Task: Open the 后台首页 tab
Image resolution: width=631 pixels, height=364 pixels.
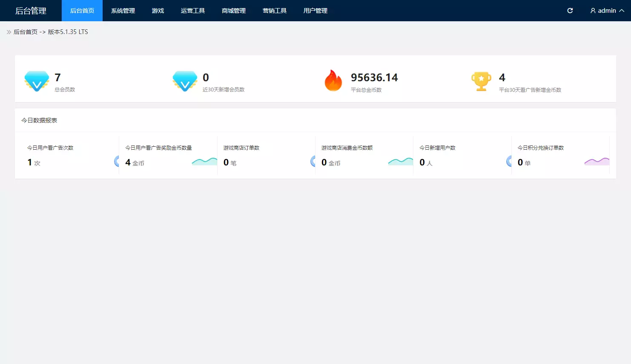Action: coord(82,11)
